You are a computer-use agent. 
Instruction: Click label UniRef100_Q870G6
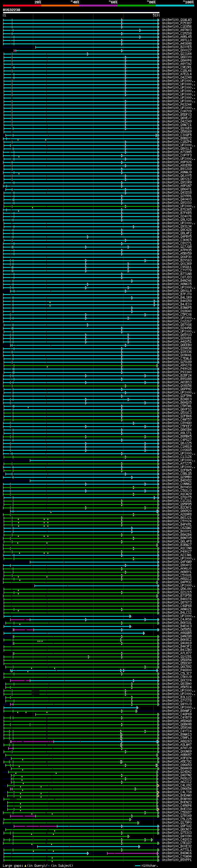coord(177,325)
